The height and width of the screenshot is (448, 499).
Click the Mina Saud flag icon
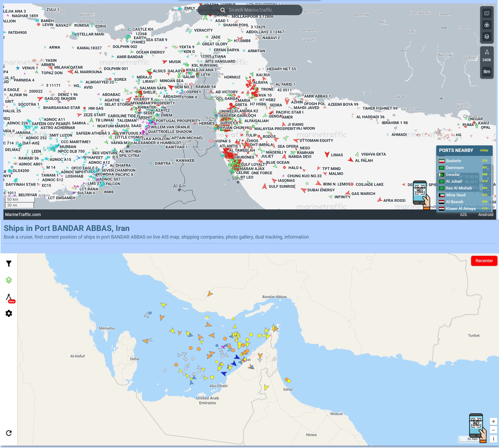pyautogui.click(x=441, y=195)
